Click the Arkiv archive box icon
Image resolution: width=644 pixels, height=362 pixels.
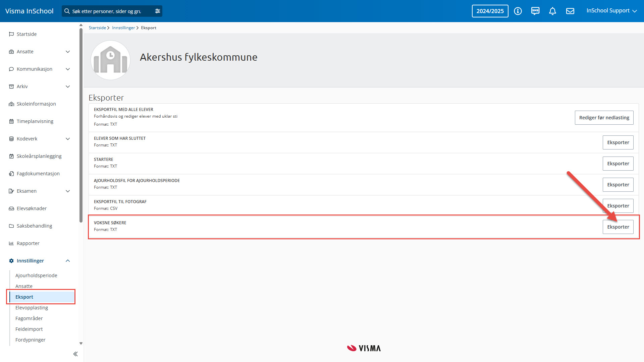tap(11, 86)
